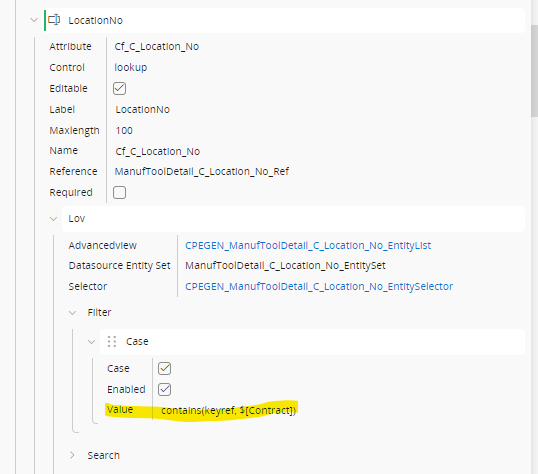Click the Reference value ManufToolDetail_C_Location_No_Ref
Screen dimensions: 538x474
[x=202, y=171]
